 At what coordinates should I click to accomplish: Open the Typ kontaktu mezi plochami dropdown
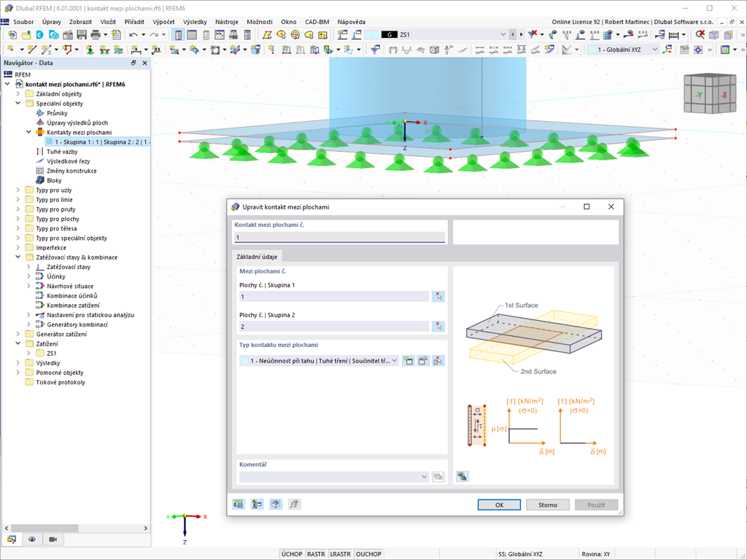[395, 361]
